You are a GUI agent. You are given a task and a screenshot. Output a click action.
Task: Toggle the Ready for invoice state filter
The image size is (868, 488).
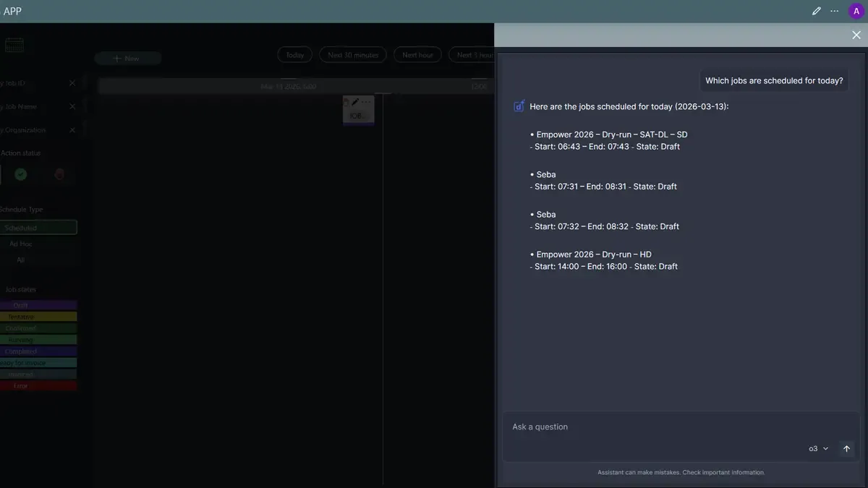coord(38,363)
